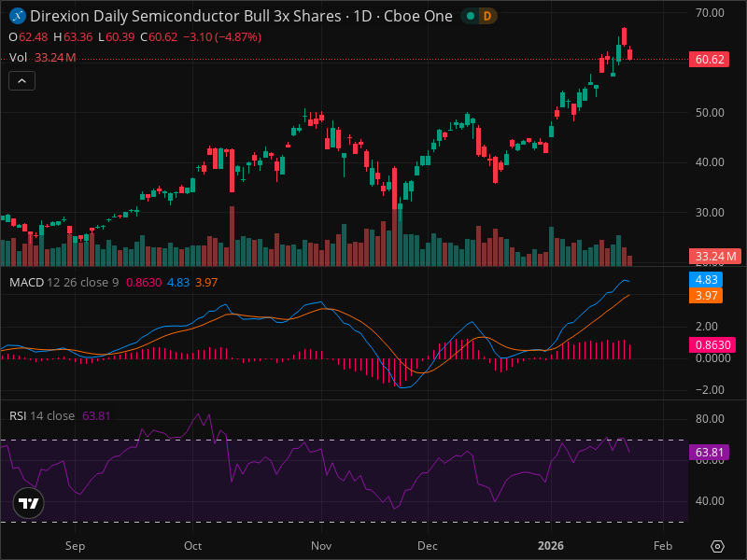Click the 70.00 price scale label
The width and height of the screenshot is (747, 560).
coord(710,13)
